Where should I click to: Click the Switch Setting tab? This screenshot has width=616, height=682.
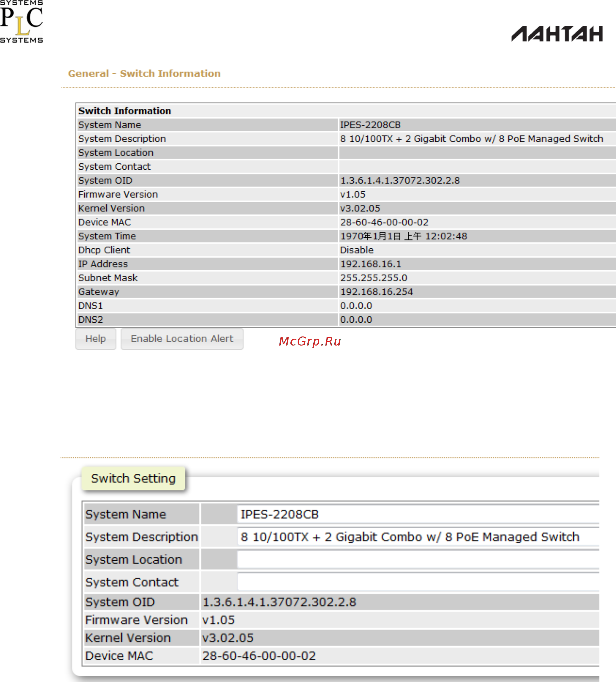(133, 478)
